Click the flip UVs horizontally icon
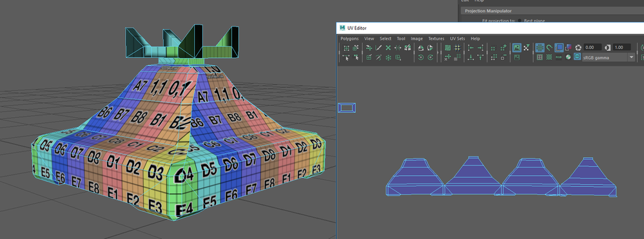The height and width of the screenshot is (239, 644). click(420, 48)
